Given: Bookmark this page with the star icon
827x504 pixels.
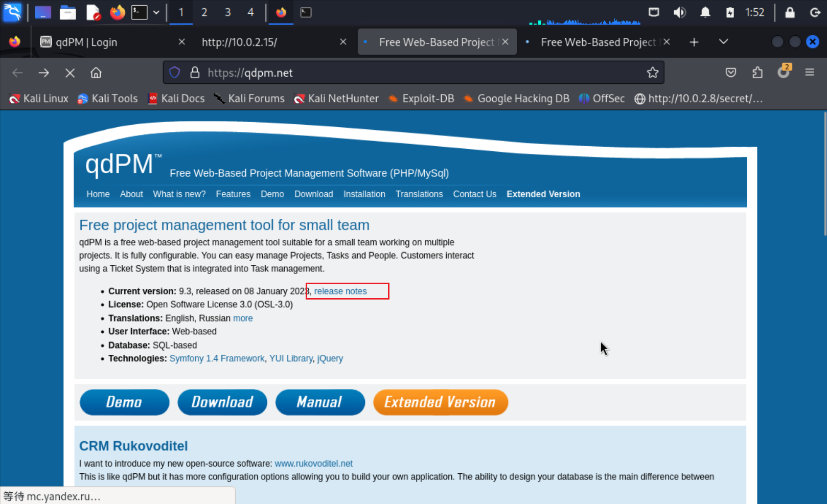Looking at the screenshot, I should 652,73.
